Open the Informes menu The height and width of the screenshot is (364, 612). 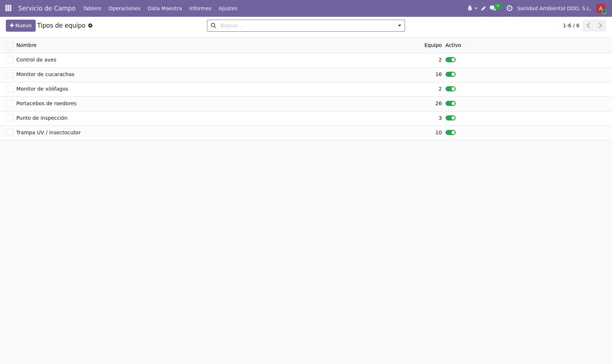(200, 8)
